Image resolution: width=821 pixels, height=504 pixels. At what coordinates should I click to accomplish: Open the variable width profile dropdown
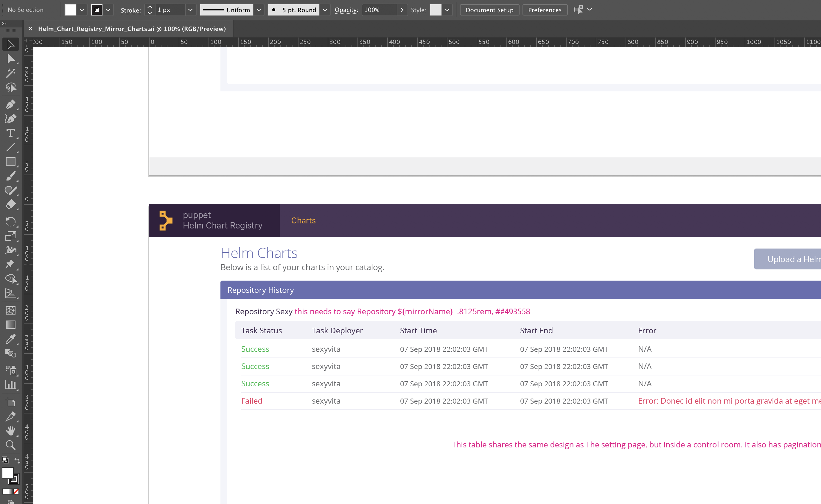(259, 10)
